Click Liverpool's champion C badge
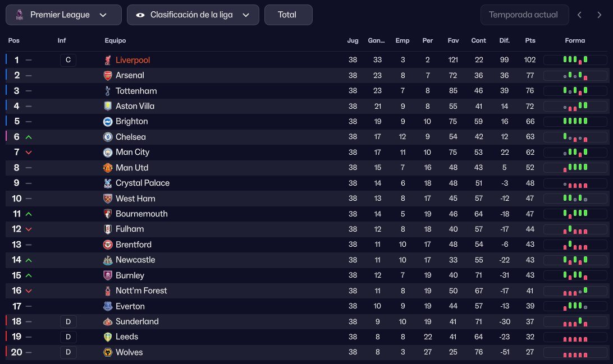 pyautogui.click(x=68, y=60)
